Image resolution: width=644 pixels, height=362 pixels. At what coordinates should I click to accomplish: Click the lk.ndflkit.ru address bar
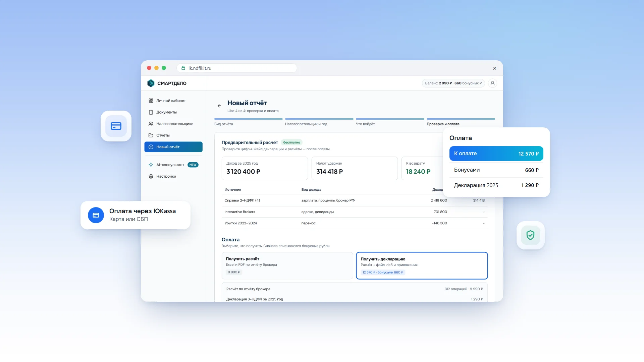tap(237, 68)
